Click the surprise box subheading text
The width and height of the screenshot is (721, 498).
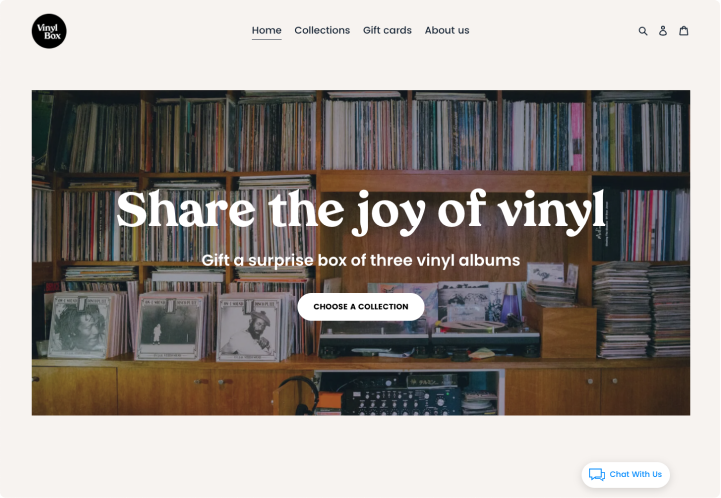coord(361,260)
